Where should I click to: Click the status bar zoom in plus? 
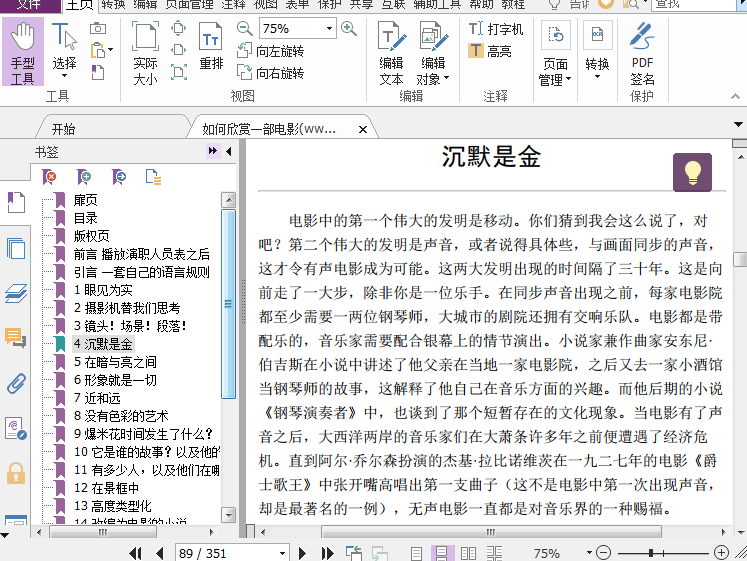pyautogui.click(x=721, y=553)
